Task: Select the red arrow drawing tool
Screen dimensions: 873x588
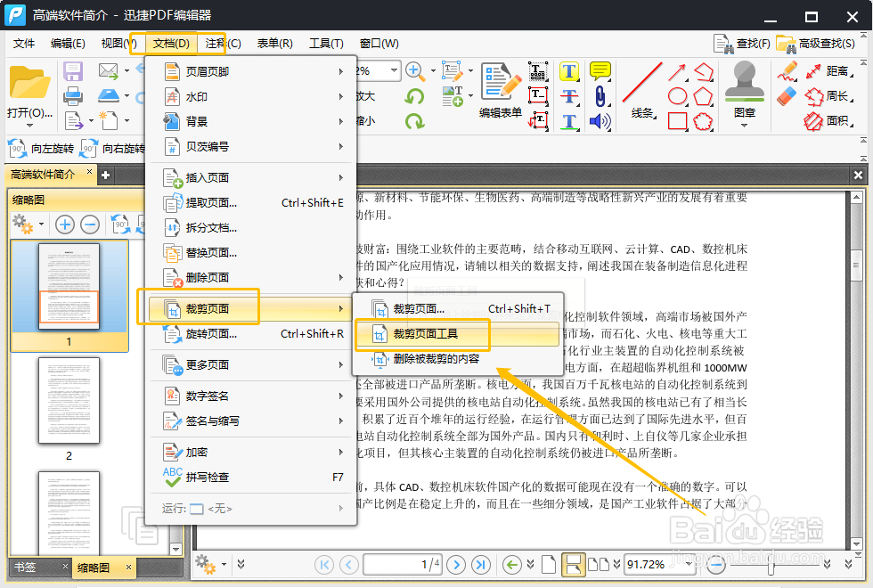Action: [x=677, y=72]
